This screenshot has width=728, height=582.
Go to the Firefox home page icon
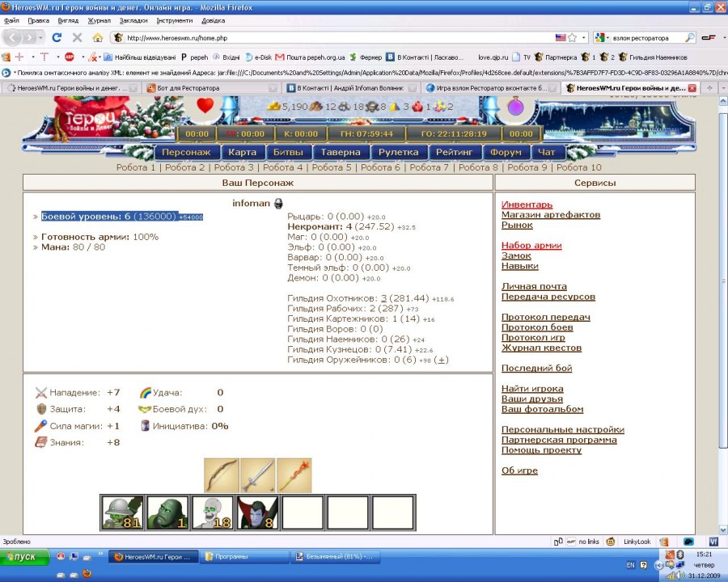[98, 38]
